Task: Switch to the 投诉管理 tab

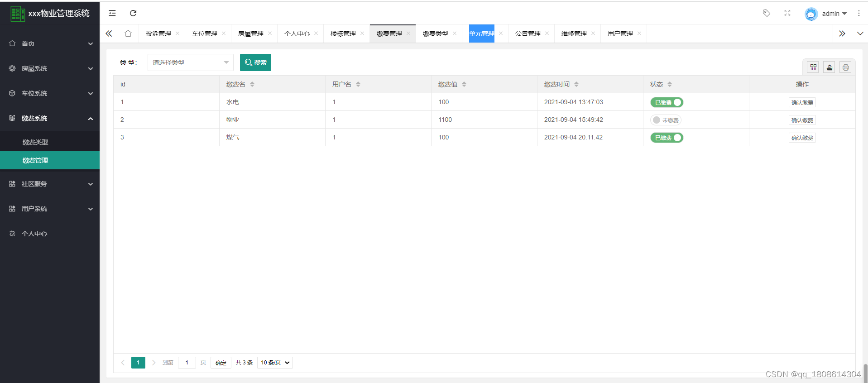Action: [x=158, y=34]
